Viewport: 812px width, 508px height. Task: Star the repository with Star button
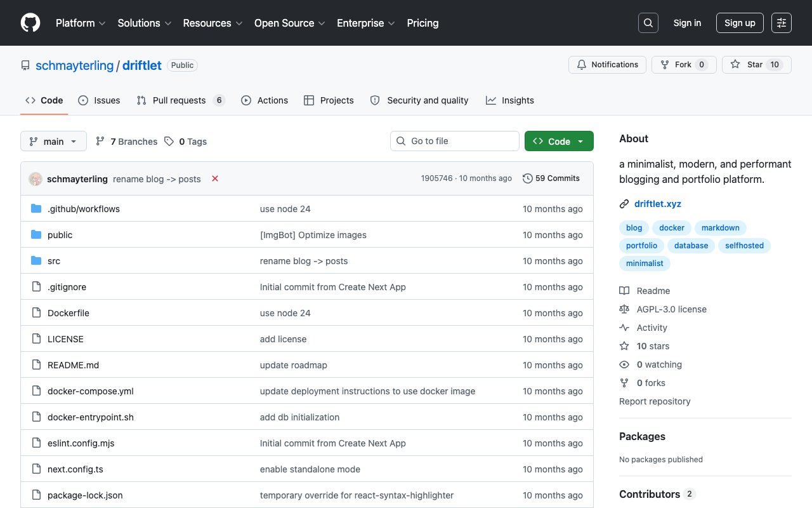click(x=756, y=65)
